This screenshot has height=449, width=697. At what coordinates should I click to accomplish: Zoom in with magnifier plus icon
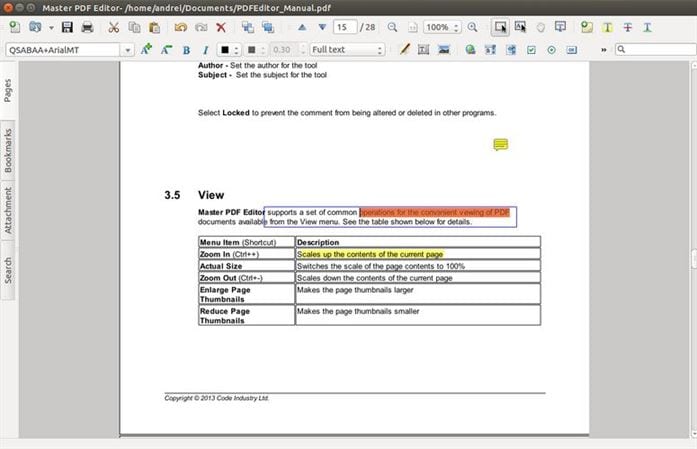[x=473, y=27]
